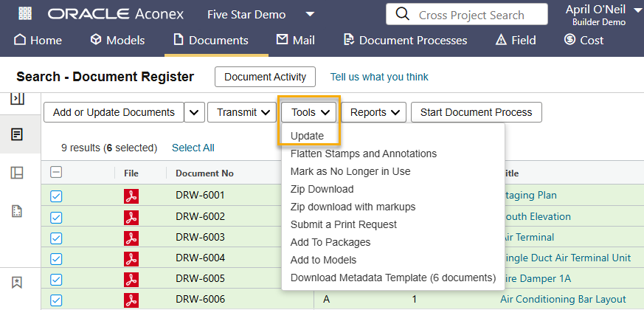
Task: Open Air Conditioning Bar Layout title link
Action: pos(563,300)
